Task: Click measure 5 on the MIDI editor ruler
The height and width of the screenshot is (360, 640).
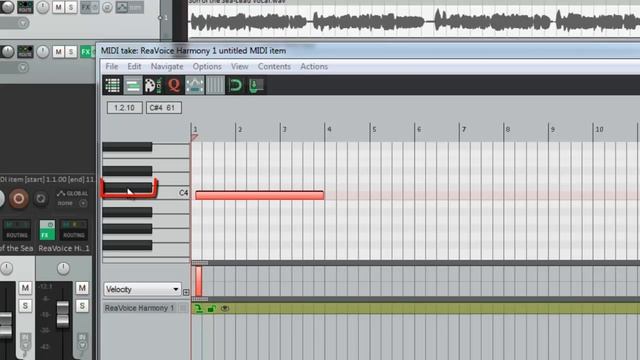Action: 374,129
